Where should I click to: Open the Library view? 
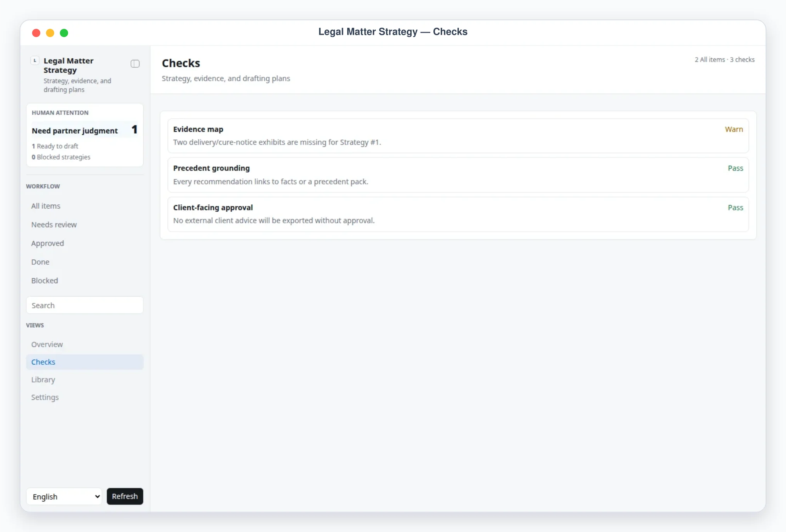point(85,380)
